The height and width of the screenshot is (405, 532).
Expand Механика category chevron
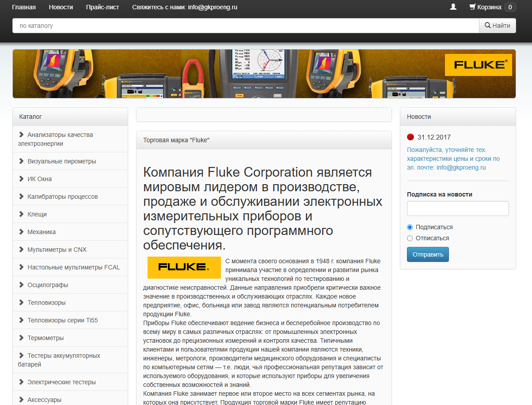(x=21, y=231)
